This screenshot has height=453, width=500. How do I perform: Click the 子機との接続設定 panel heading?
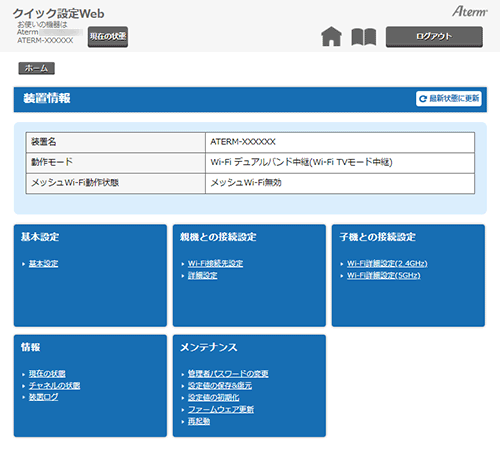tap(377, 237)
